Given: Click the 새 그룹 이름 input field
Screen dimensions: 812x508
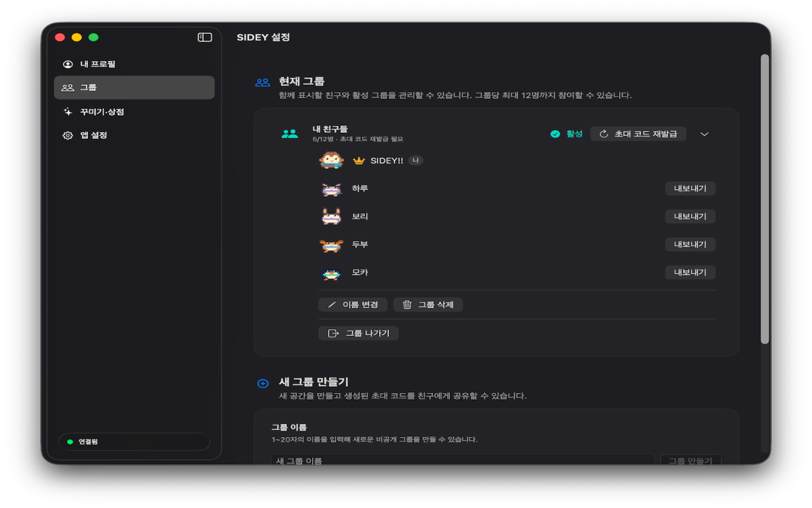Looking at the screenshot, I should point(463,461).
